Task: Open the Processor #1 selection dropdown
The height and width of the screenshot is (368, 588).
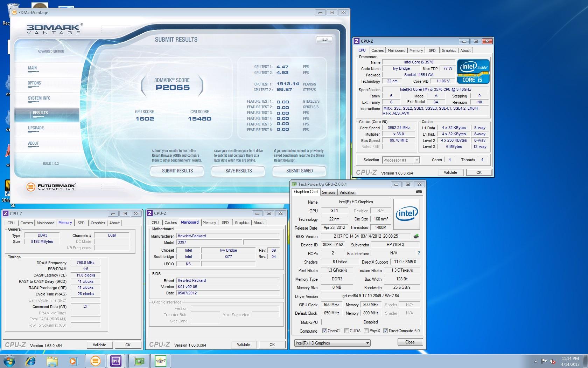Action: 401,160
